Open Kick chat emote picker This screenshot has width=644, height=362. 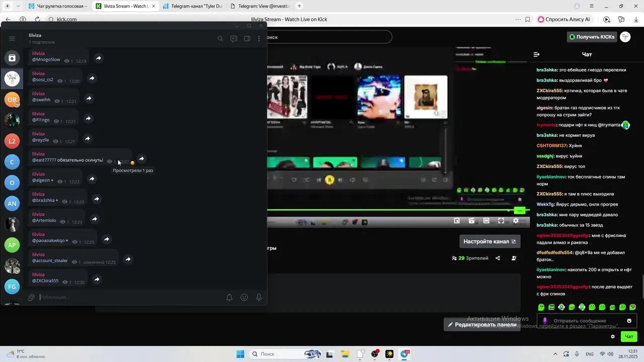coord(629,321)
